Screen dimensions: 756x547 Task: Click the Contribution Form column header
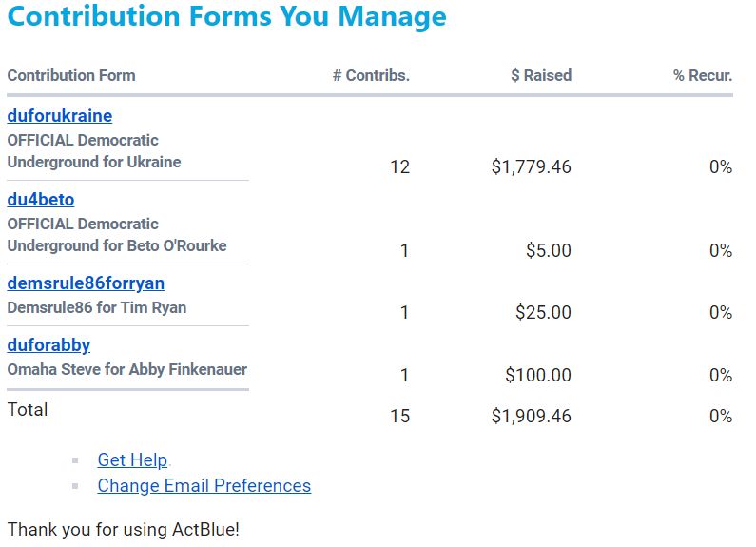coord(71,75)
